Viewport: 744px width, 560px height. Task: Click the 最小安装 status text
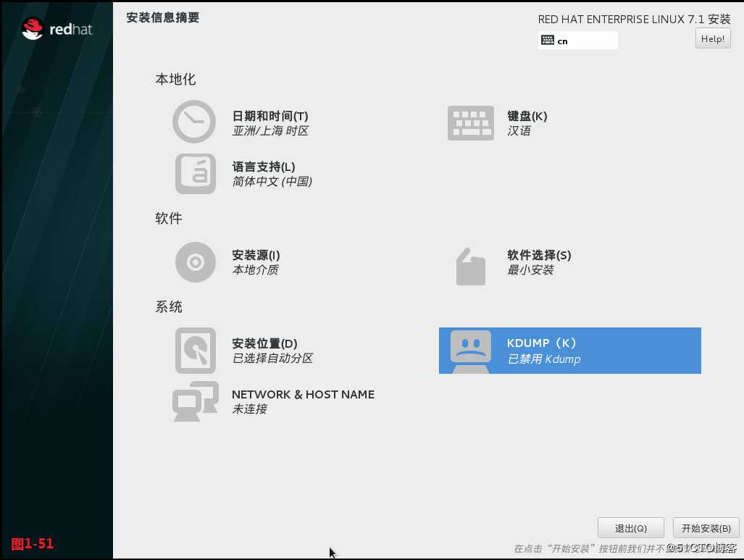click(530, 269)
